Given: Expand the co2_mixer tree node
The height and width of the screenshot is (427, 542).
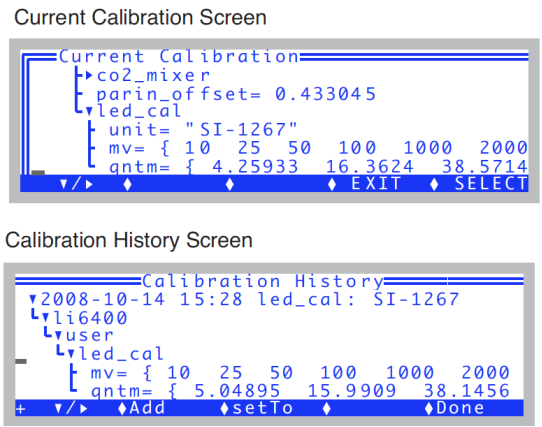Looking at the screenshot, I should pyautogui.click(x=89, y=75).
